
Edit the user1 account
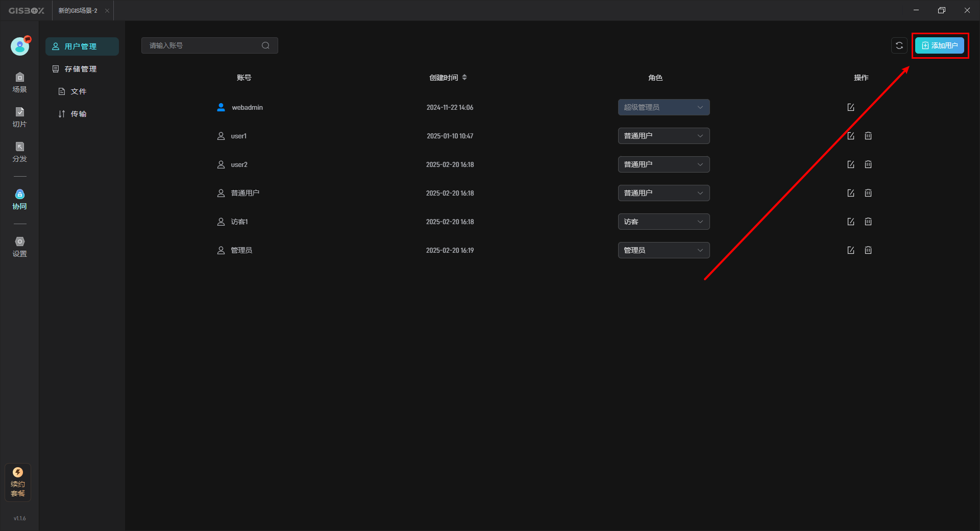pyautogui.click(x=851, y=136)
